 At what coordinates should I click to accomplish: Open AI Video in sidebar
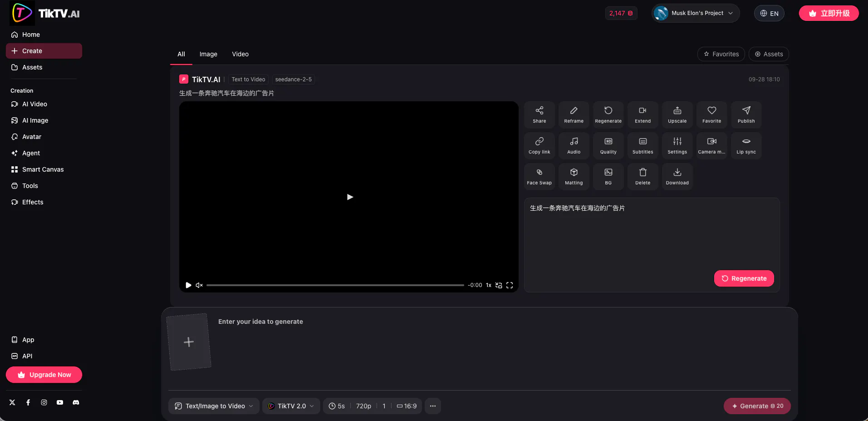[44, 104]
